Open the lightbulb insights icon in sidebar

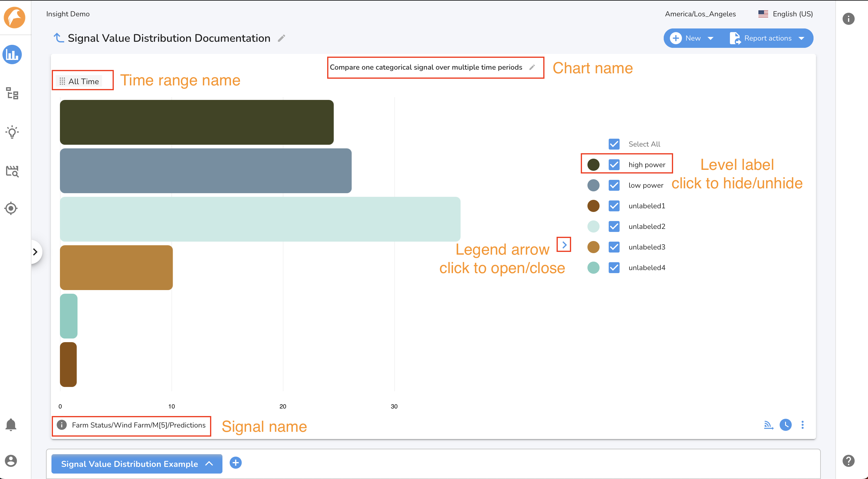coord(12,132)
